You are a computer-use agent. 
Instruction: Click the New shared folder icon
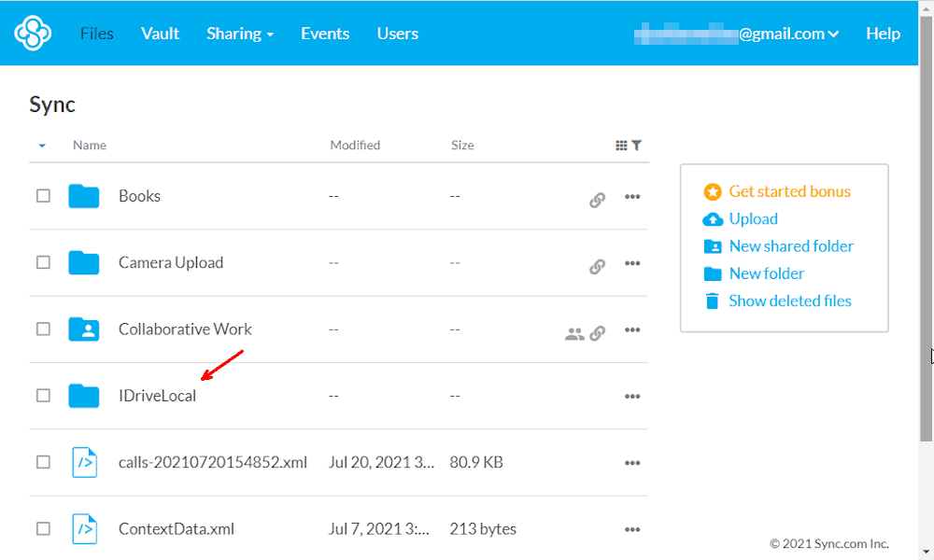click(x=713, y=246)
